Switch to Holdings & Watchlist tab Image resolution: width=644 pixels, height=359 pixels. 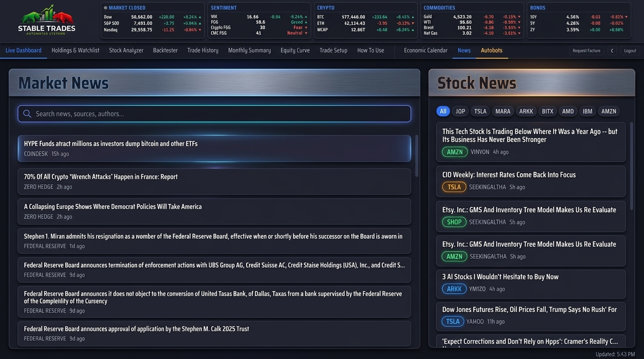[75, 50]
